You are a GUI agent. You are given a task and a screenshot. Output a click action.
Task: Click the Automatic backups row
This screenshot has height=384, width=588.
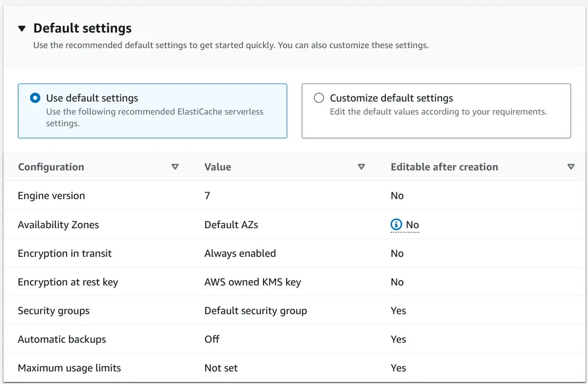point(62,339)
